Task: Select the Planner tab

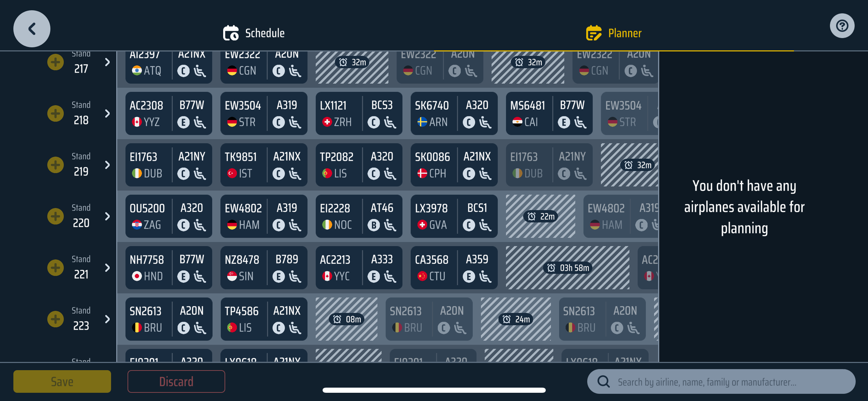Action: (x=614, y=33)
